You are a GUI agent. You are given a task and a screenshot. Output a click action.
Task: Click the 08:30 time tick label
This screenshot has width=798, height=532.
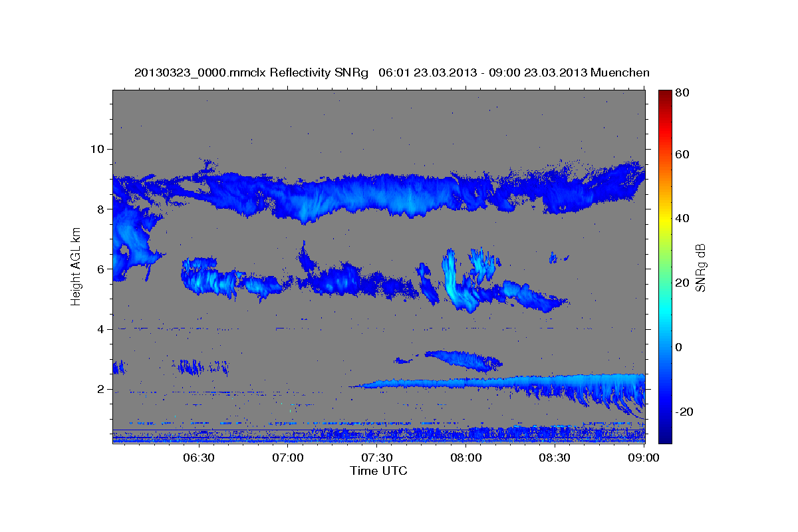(x=555, y=458)
